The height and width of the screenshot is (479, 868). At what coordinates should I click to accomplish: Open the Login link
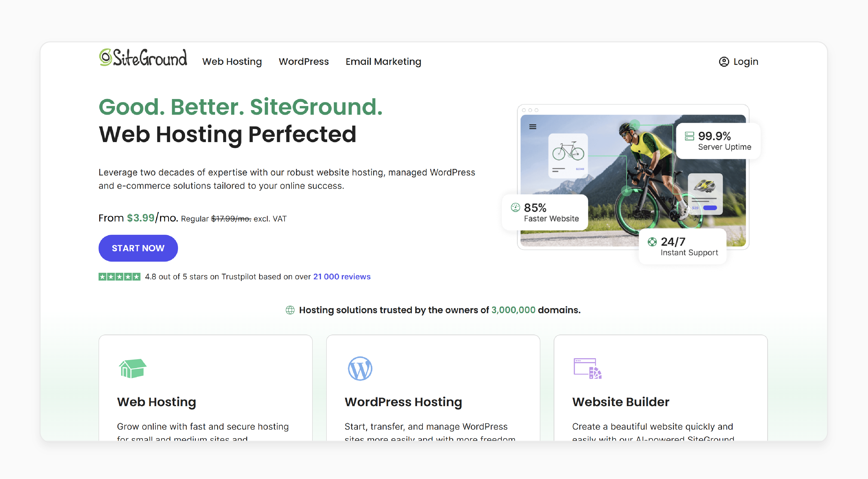pos(746,62)
